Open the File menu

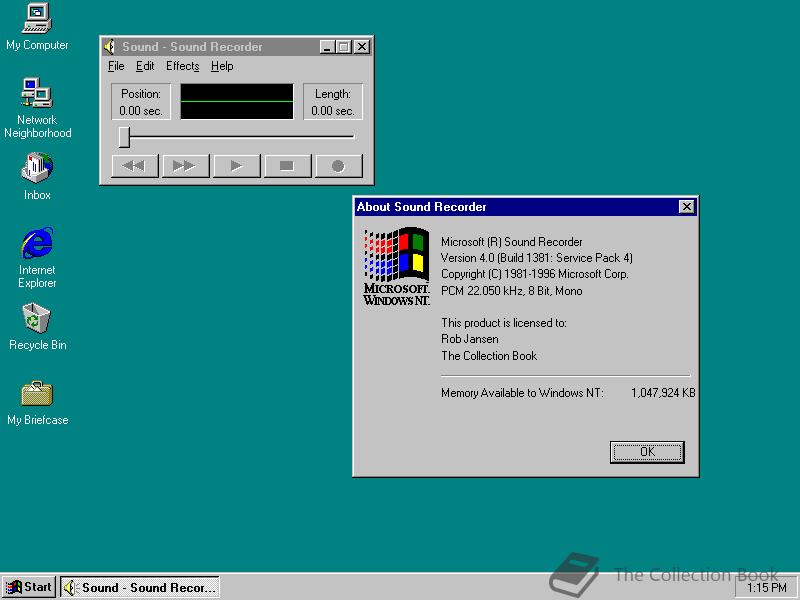click(116, 66)
